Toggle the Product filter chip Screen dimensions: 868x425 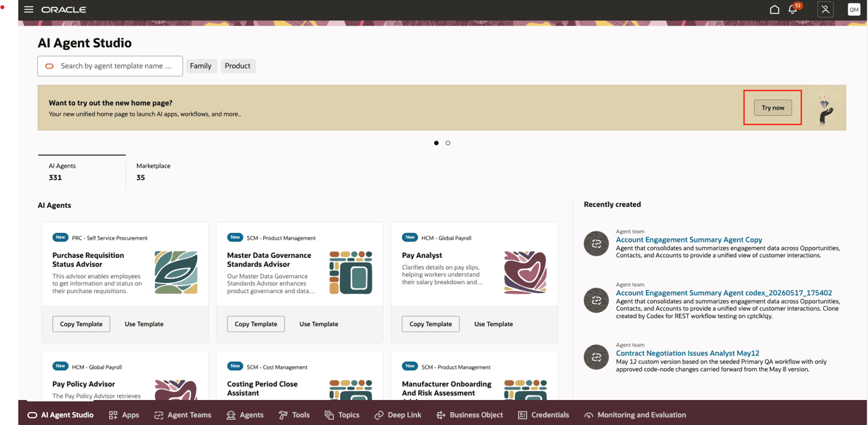[x=238, y=66]
